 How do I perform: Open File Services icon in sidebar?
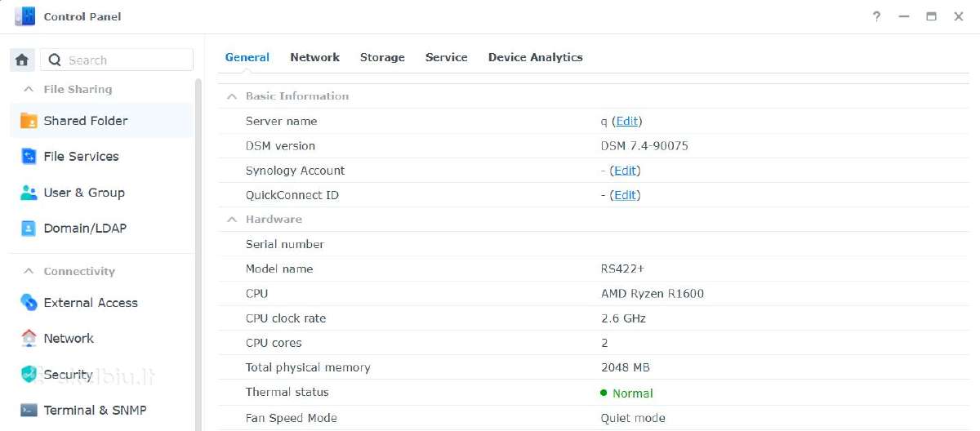[29, 156]
